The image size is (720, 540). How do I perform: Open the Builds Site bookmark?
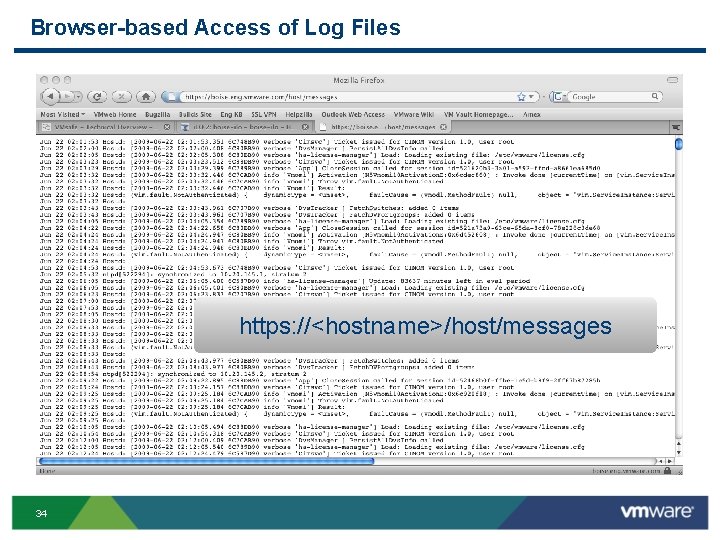(x=195, y=114)
